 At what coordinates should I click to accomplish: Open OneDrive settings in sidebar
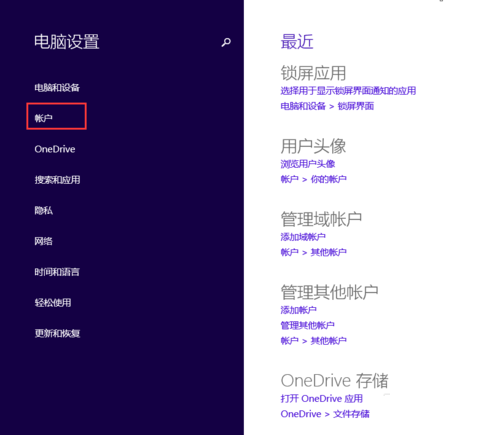pos(55,149)
